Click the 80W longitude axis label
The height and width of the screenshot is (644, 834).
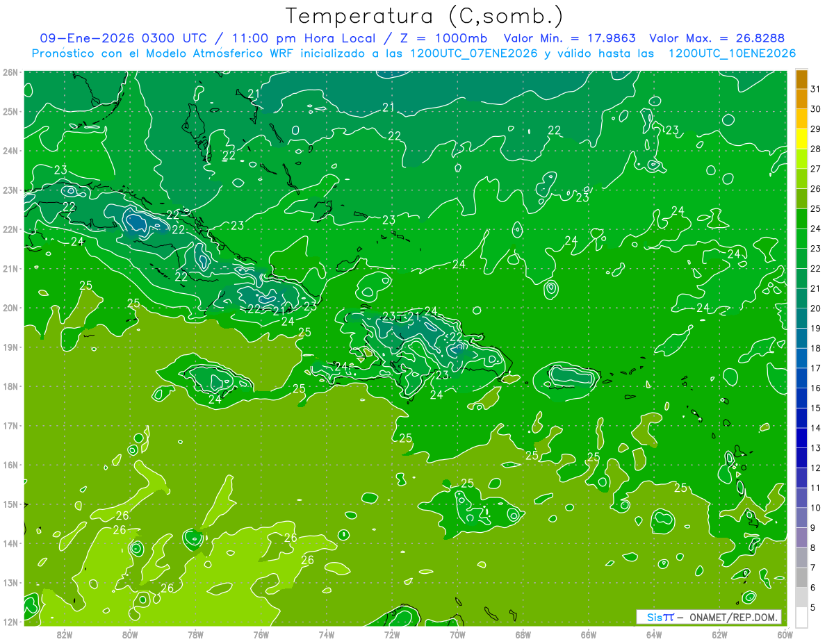coord(130,634)
